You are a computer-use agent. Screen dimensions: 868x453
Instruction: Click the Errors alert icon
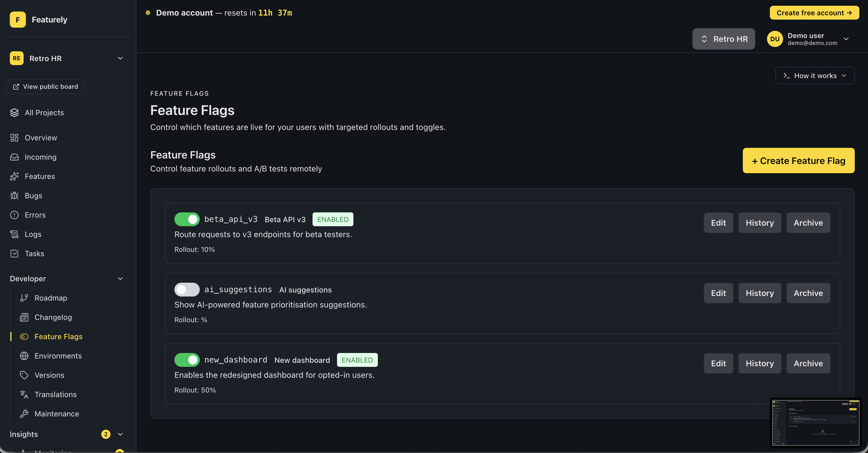tap(14, 215)
